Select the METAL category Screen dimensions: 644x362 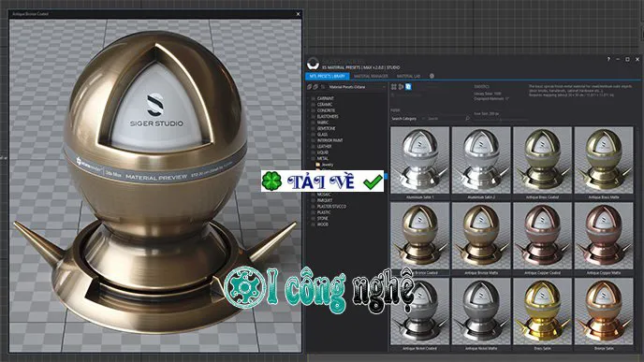[x=322, y=158]
